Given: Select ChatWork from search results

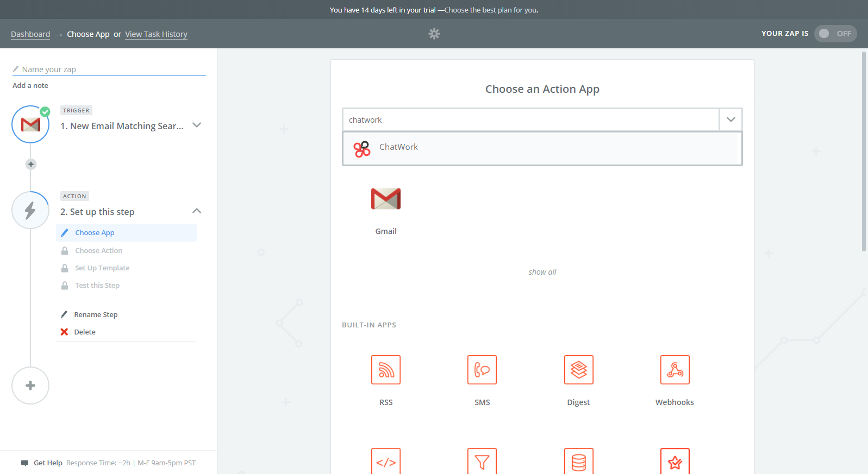Looking at the screenshot, I should click(542, 148).
